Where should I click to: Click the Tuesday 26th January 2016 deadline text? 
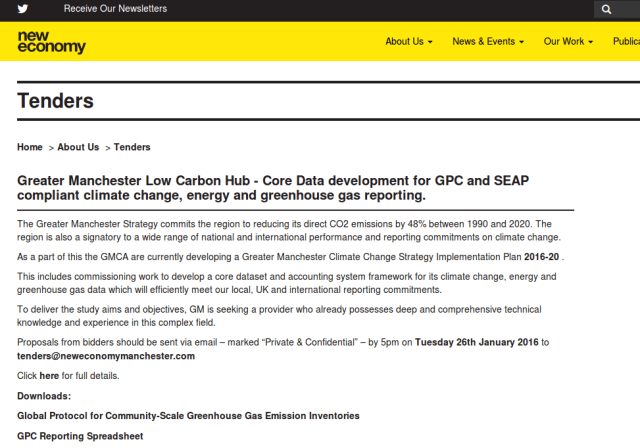pyautogui.click(x=476, y=342)
